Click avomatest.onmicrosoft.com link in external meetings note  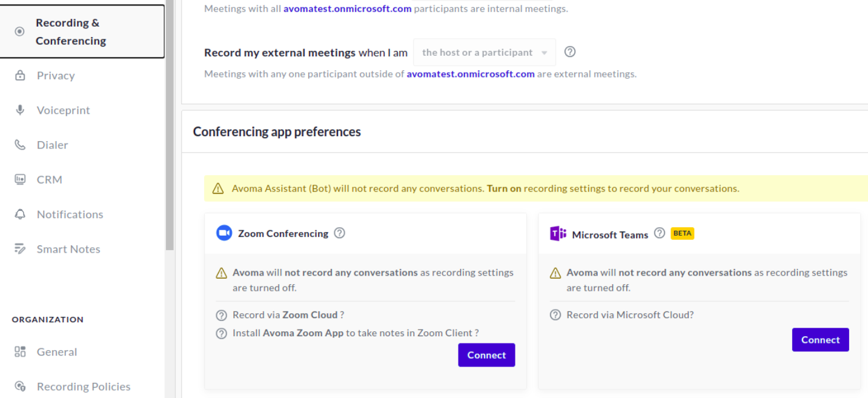[471, 74]
